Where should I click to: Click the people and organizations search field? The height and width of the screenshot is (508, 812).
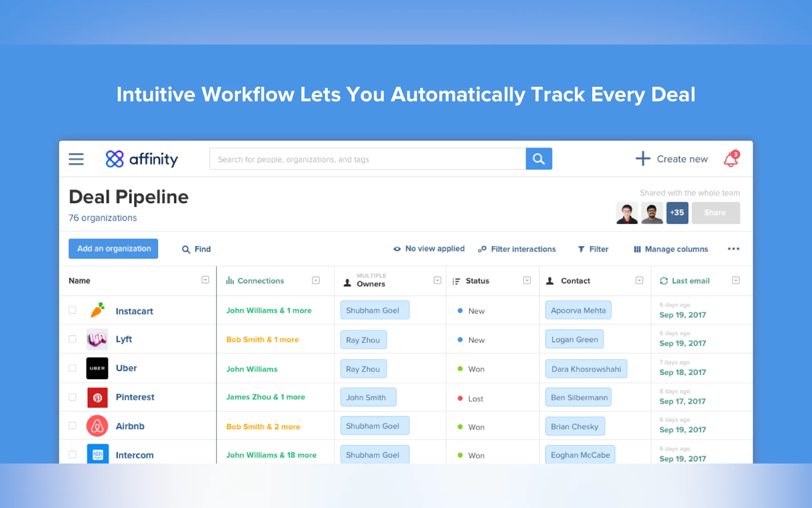(x=367, y=159)
